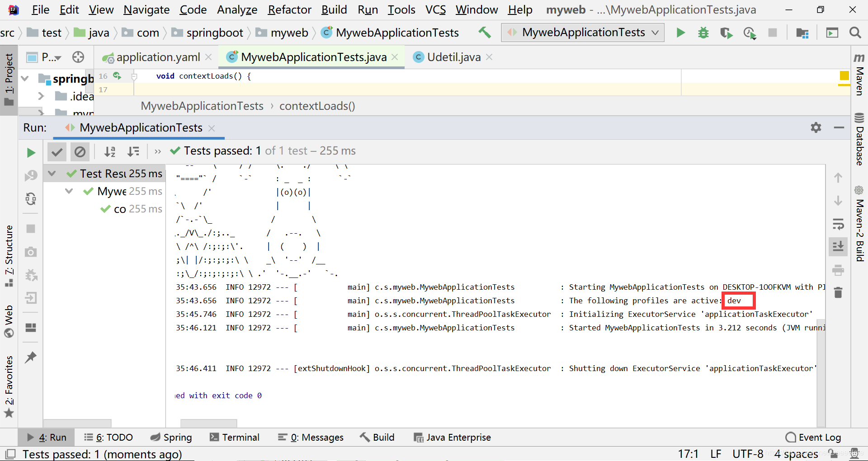Viewport: 868px width, 461px height.
Task: Close the MywebApplicationTests.java editor tab
Action: pos(395,57)
